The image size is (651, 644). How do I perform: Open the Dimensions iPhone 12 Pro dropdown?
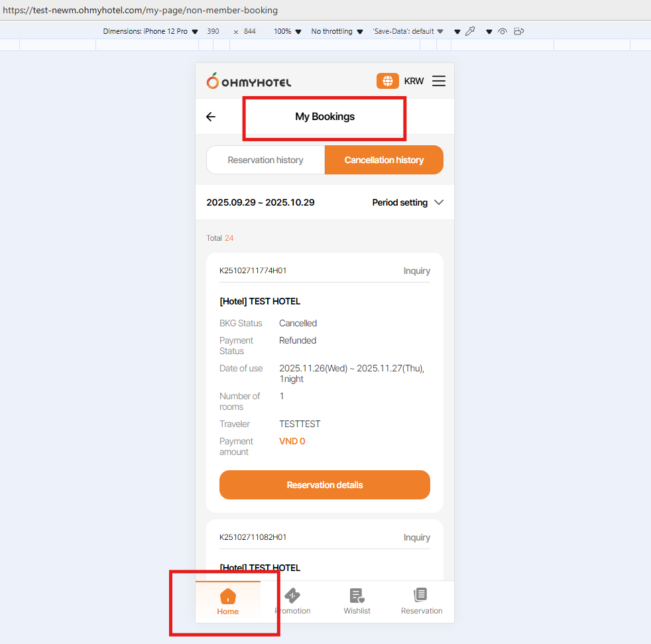click(150, 31)
